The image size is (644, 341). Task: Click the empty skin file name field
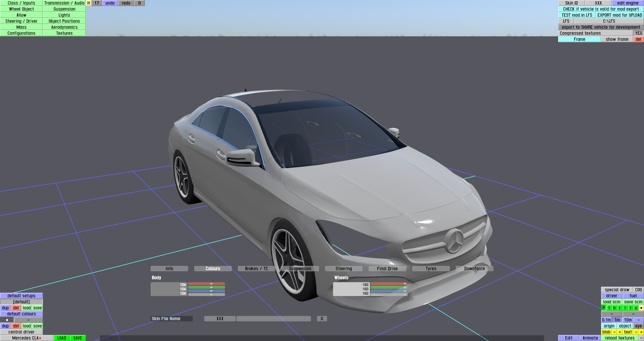(274, 319)
